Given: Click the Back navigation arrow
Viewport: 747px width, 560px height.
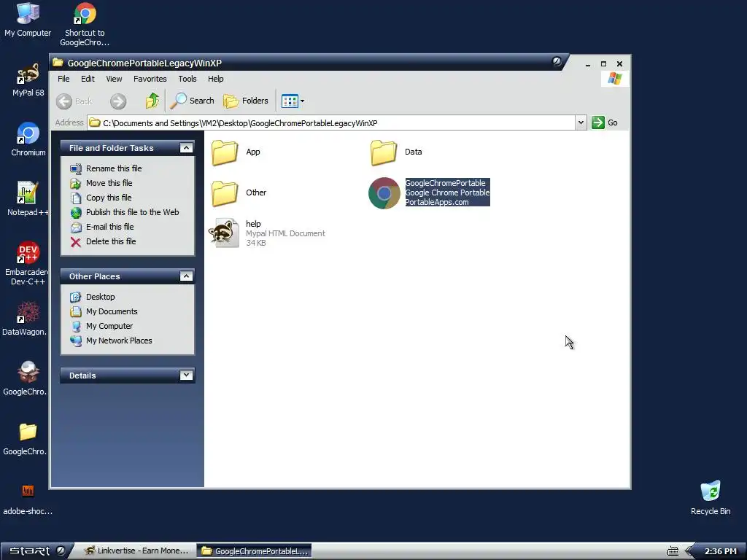Looking at the screenshot, I should coord(64,101).
